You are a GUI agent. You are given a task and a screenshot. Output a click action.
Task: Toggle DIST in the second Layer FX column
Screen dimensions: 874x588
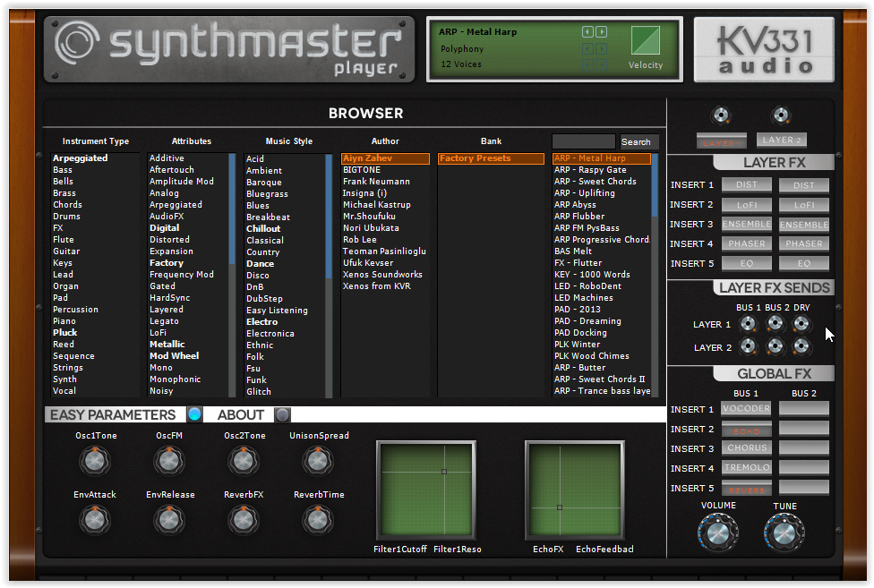click(x=804, y=185)
